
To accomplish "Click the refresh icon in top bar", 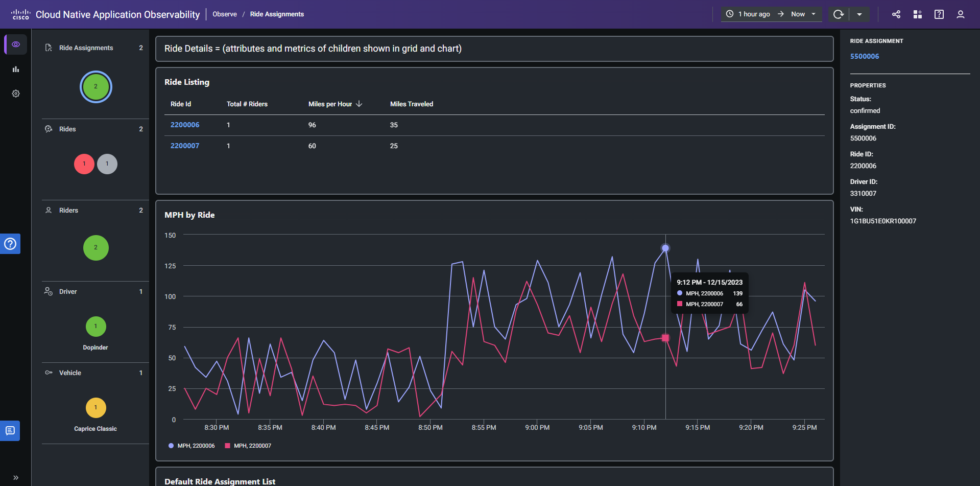I will tap(838, 14).
